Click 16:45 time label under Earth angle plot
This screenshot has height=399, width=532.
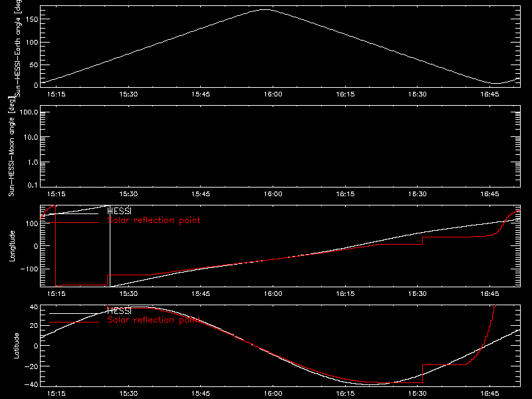tap(490, 94)
